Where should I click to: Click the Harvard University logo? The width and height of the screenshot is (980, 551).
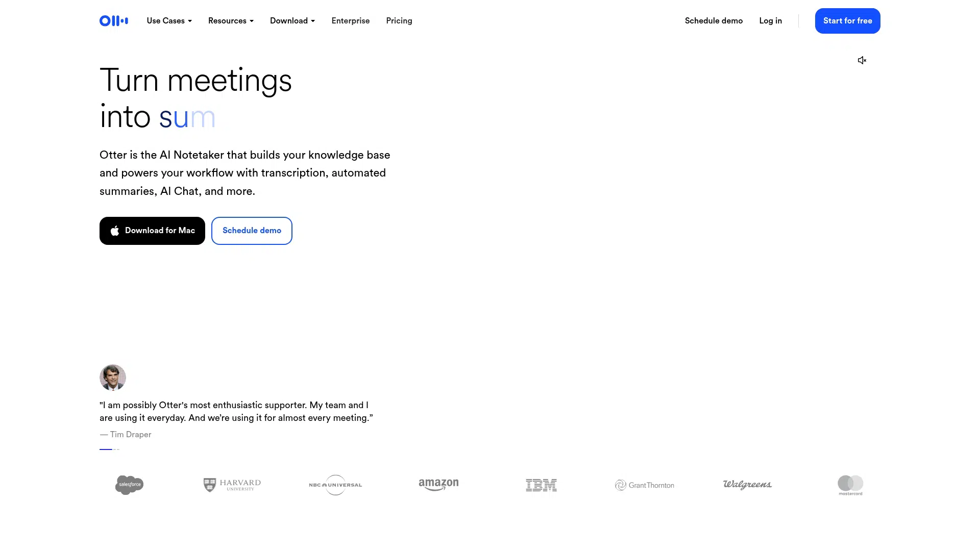232,485
